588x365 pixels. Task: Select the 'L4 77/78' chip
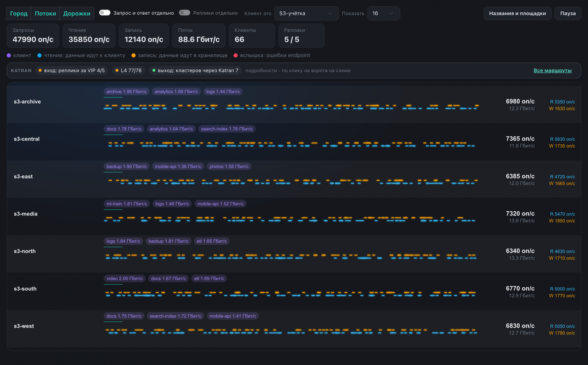coord(129,70)
